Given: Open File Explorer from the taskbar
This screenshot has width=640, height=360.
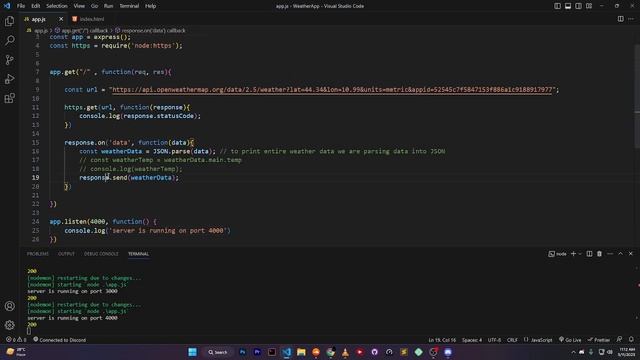Looking at the screenshot, I should (301, 352).
